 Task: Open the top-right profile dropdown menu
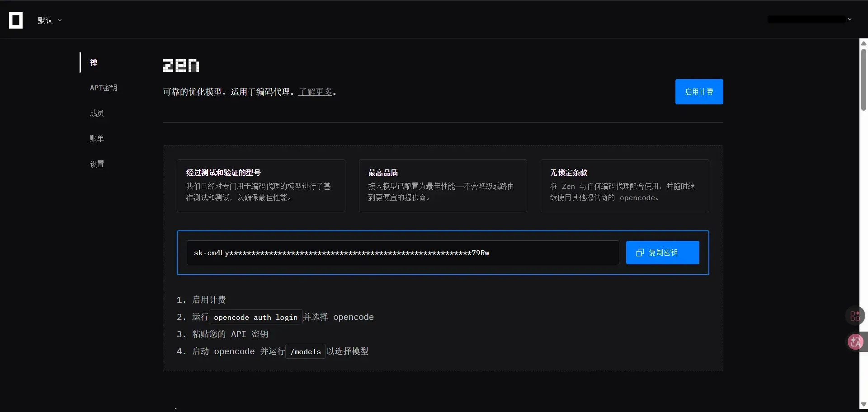(809, 19)
